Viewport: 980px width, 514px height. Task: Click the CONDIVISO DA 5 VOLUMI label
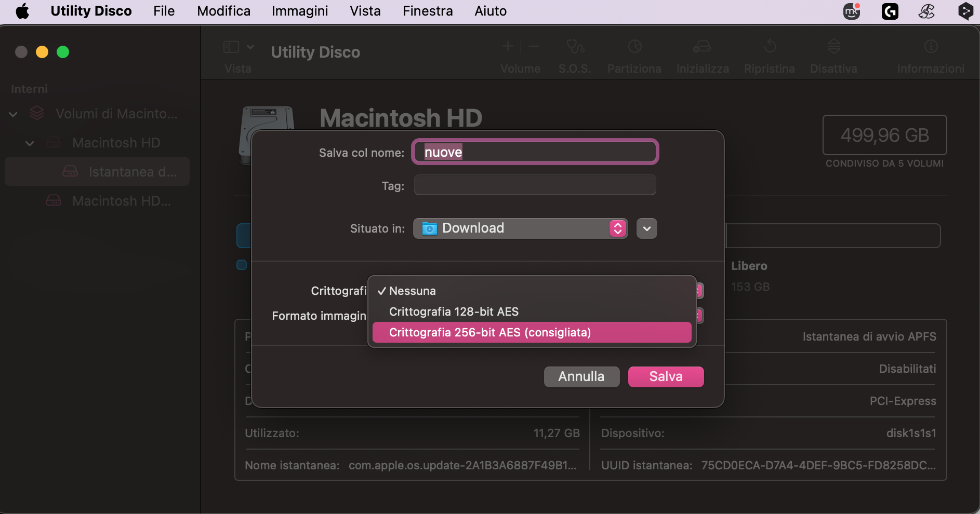(884, 164)
